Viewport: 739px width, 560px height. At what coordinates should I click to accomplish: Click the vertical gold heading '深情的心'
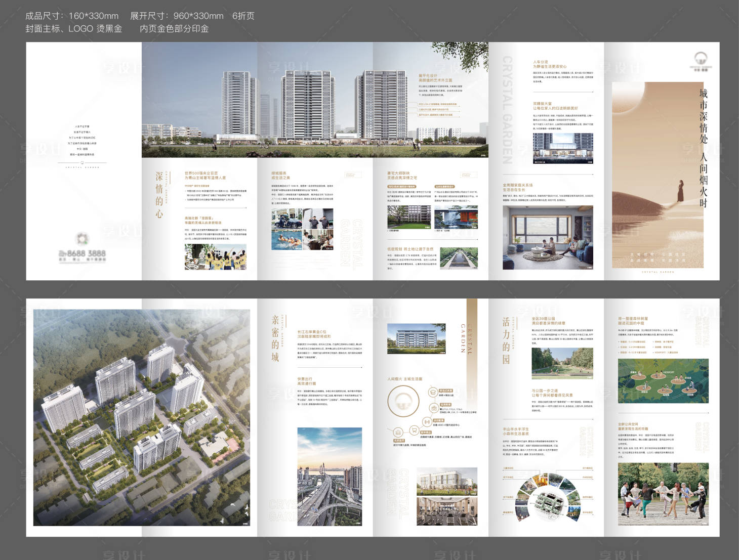point(159,195)
